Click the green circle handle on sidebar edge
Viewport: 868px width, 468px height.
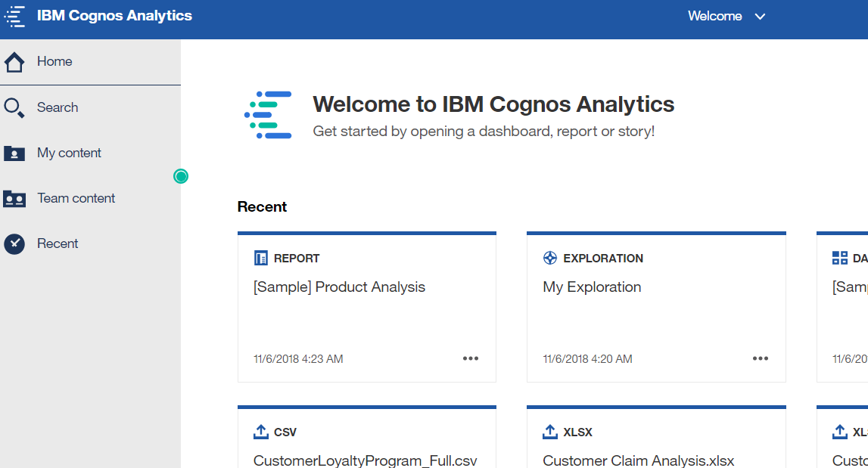click(x=181, y=176)
